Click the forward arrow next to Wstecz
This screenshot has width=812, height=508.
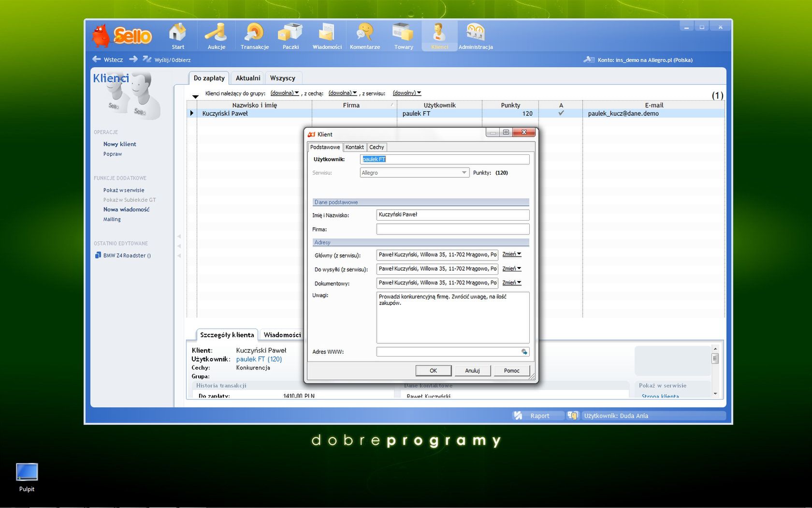(133, 59)
